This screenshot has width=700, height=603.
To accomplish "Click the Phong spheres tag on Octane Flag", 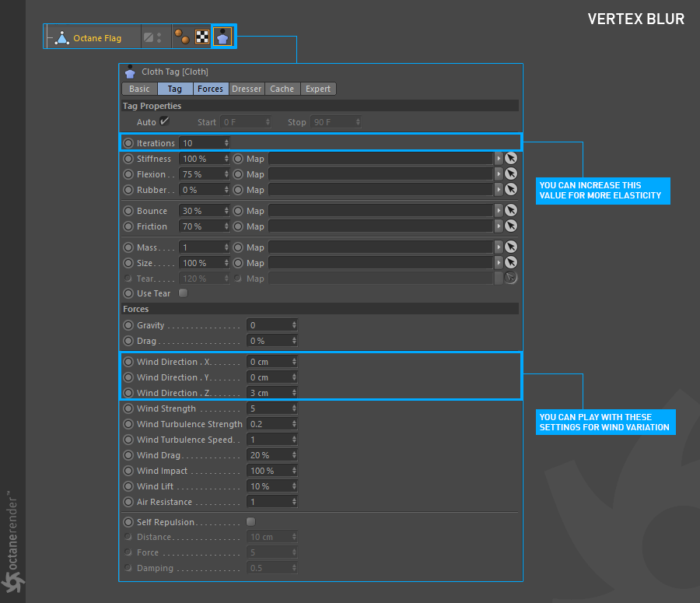I will [x=182, y=37].
